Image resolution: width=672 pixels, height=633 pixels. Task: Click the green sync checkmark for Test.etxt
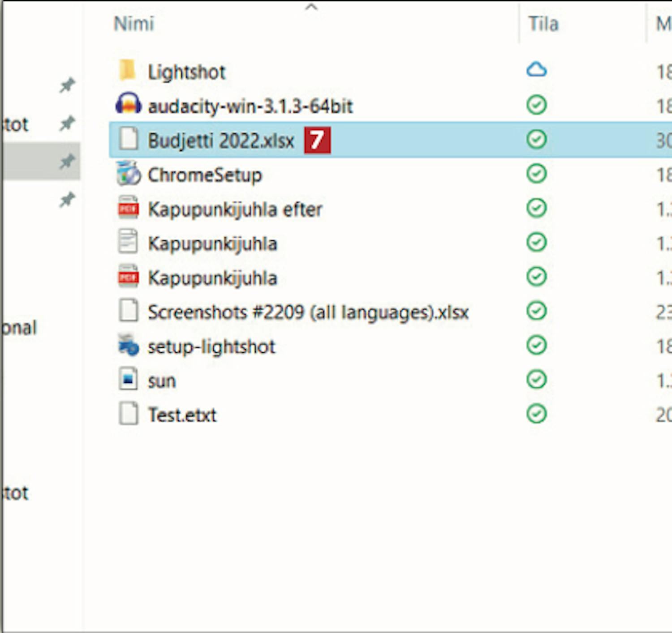pyautogui.click(x=536, y=414)
